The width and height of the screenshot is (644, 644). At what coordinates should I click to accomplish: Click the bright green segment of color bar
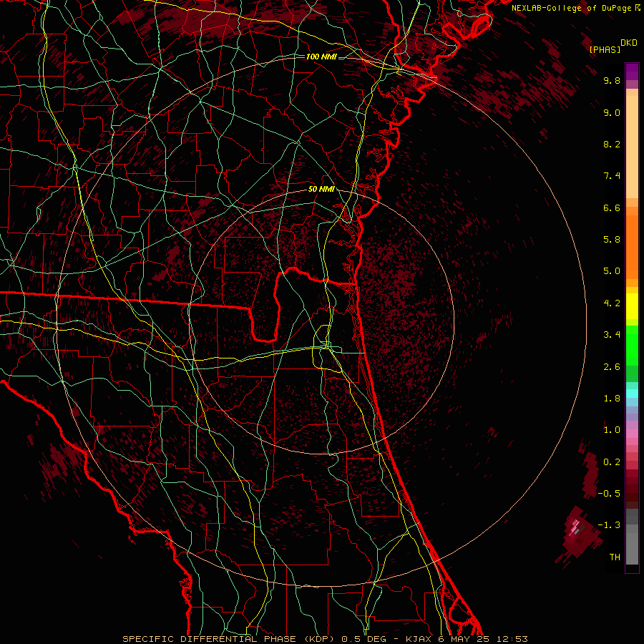pyautogui.click(x=632, y=345)
